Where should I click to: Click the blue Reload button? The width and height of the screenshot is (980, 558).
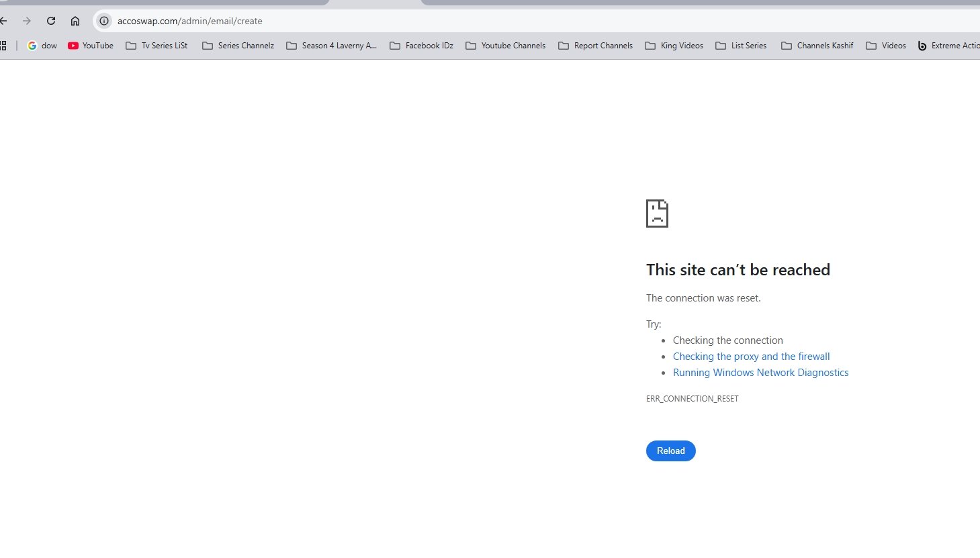670,451
